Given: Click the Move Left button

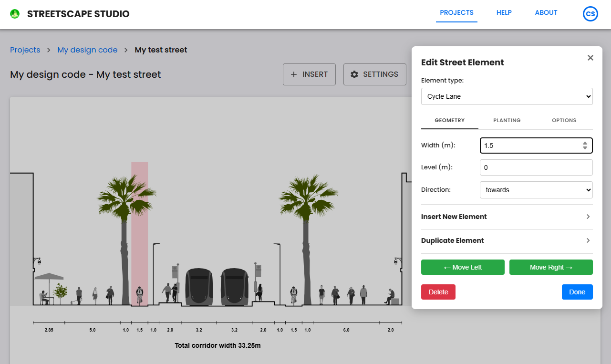Looking at the screenshot, I should click(462, 267).
